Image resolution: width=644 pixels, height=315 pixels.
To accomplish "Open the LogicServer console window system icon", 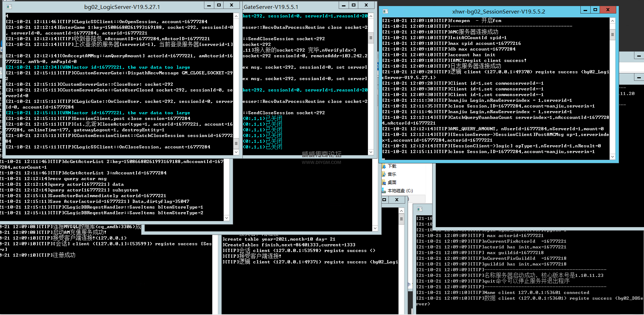I will [x=9, y=7].
